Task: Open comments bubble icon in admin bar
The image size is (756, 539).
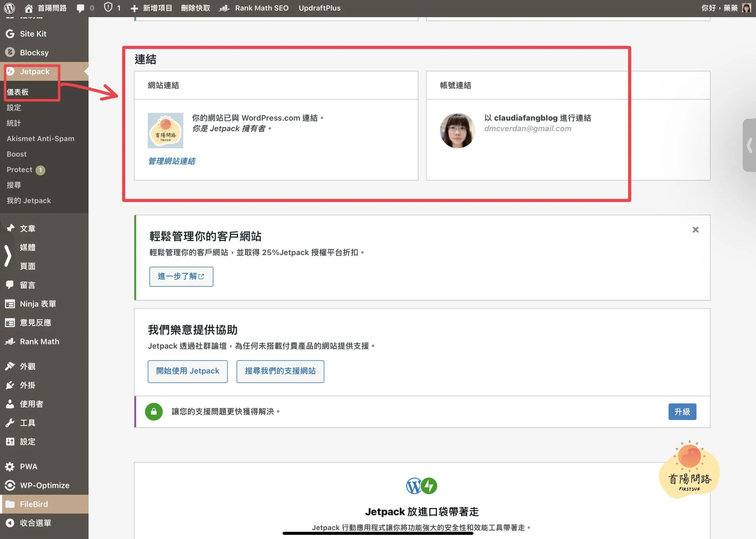Action: click(80, 8)
